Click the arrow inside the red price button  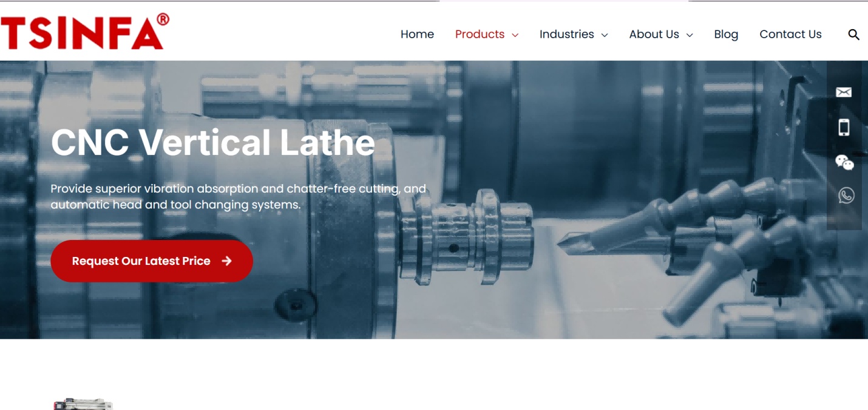[x=227, y=261]
